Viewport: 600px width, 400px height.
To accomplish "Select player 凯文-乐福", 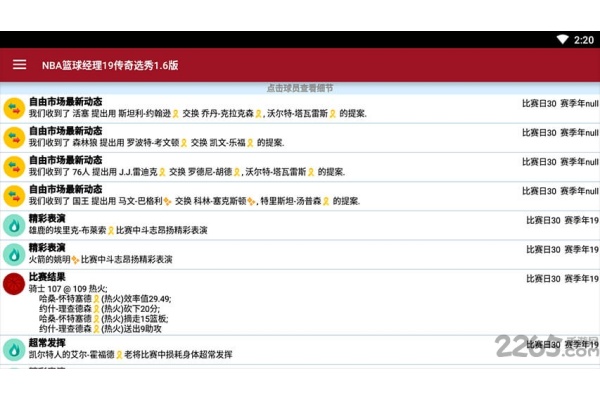I will 227,142.
